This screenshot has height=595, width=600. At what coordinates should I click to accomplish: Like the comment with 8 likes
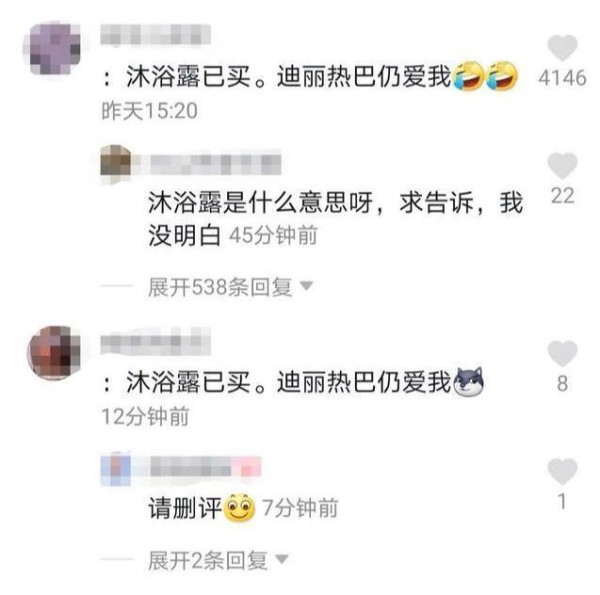tap(562, 353)
